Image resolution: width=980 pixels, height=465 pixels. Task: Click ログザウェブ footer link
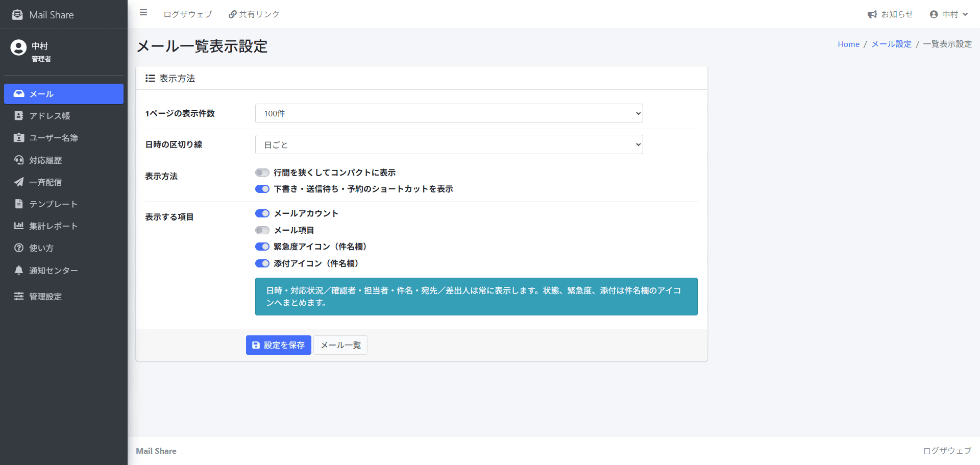[947, 451]
